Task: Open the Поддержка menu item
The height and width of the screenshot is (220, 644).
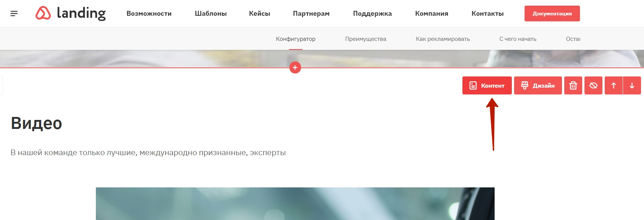Action: 373,13
